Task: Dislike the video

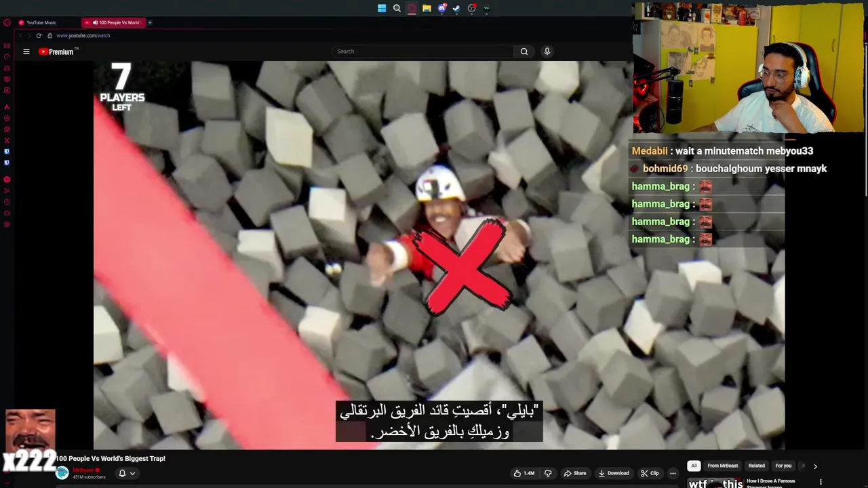Action: 548,473
